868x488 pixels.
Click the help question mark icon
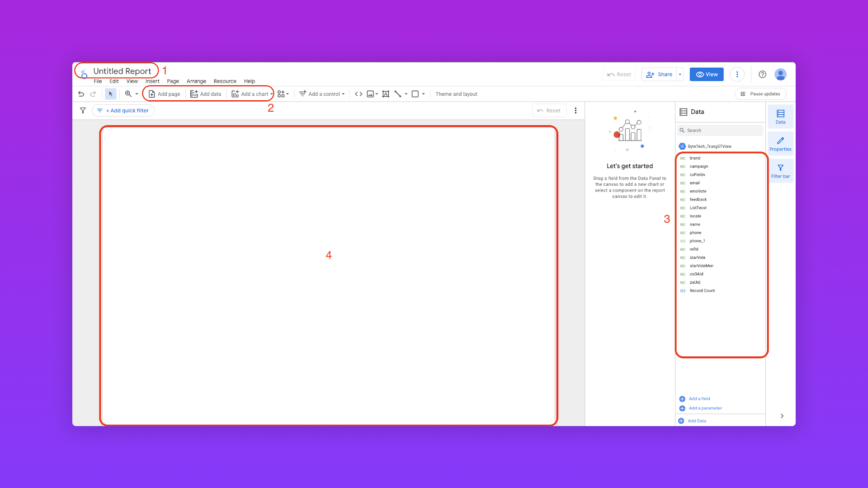pos(762,75)
